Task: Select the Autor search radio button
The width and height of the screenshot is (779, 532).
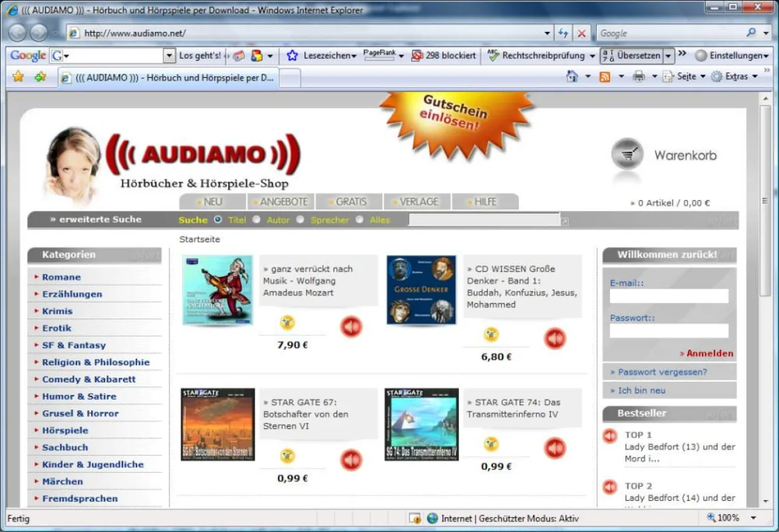Action: pyautogui.click(x=256, y=219)
